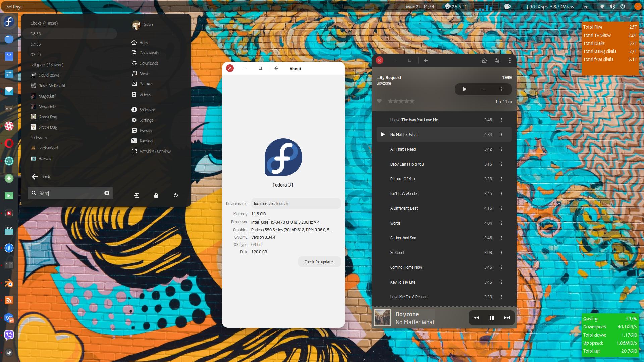
Task: Play the ...By Request album
Action: click(x=464, y=89)
